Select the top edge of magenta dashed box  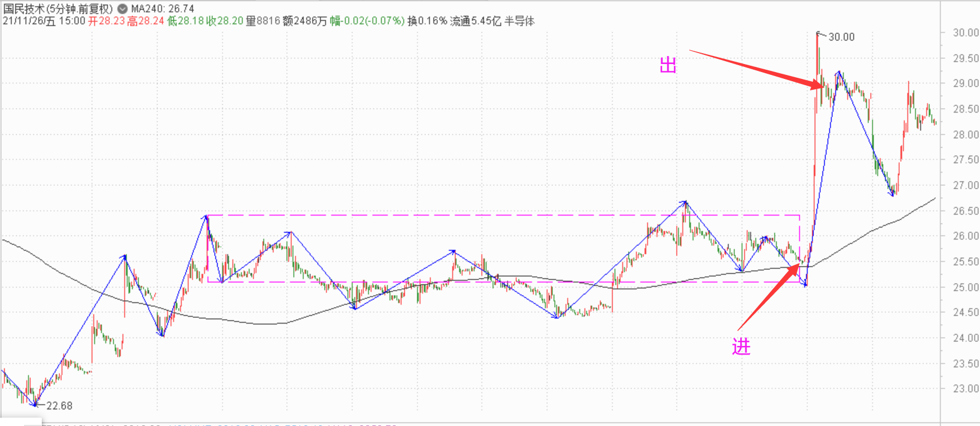pos(503,216)
